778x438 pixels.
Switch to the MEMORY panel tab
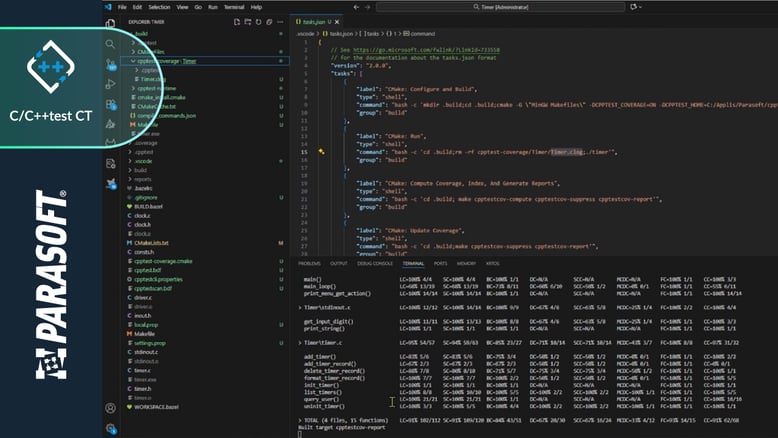pyautogui.click(x=466, y=263)
